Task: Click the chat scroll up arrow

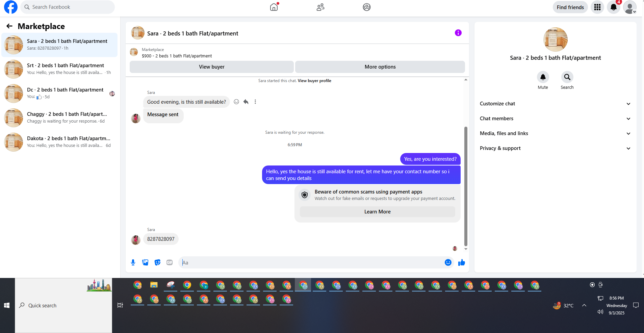Action: pyautogui.click(x=466, y=80)
